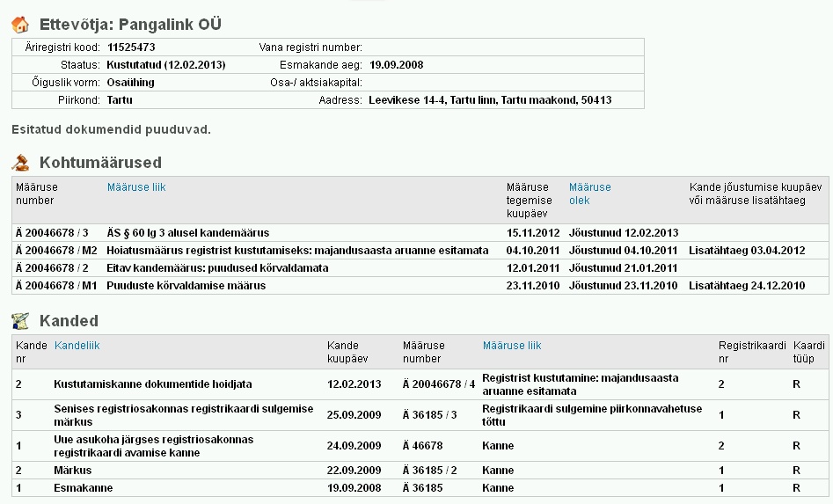
Task: Click ruling number Ä 36185 / 2
Action: 430,470
